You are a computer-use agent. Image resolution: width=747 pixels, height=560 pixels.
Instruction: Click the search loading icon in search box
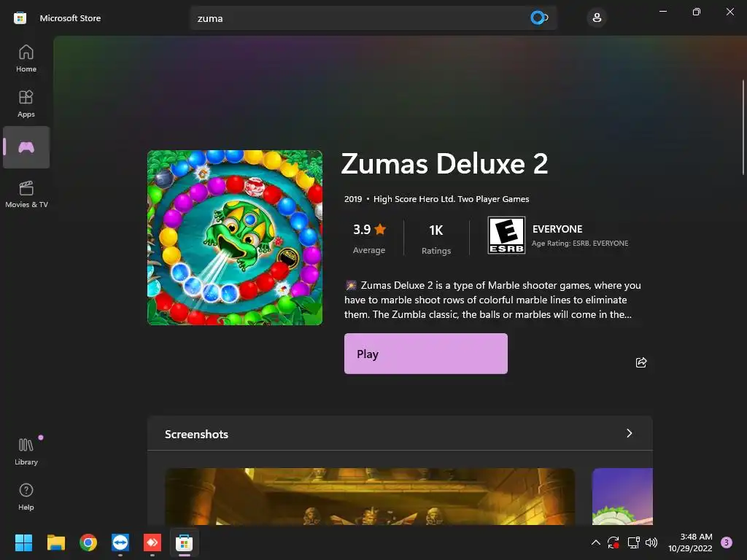538,18
